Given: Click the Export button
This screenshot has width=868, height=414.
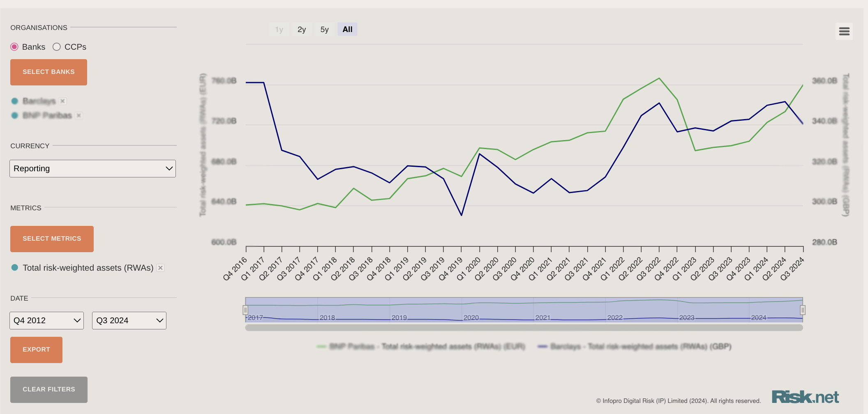Looking at the screenshot, I should 36,350.
